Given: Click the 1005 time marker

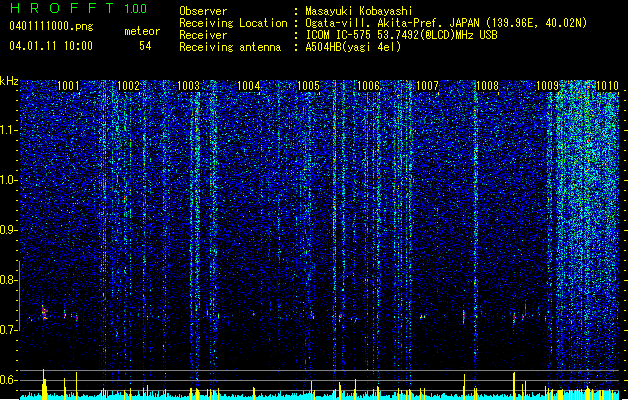Looking at the screenshot, I should point(308,86).
